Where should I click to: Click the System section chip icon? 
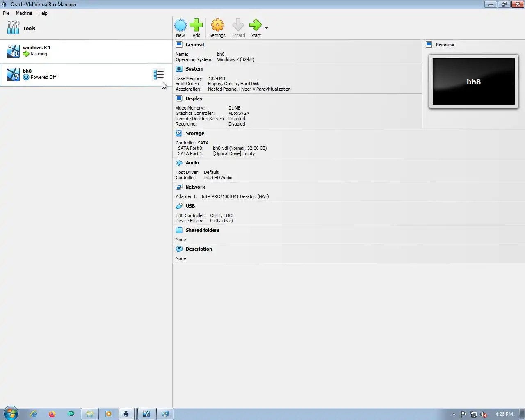point(179,69)
